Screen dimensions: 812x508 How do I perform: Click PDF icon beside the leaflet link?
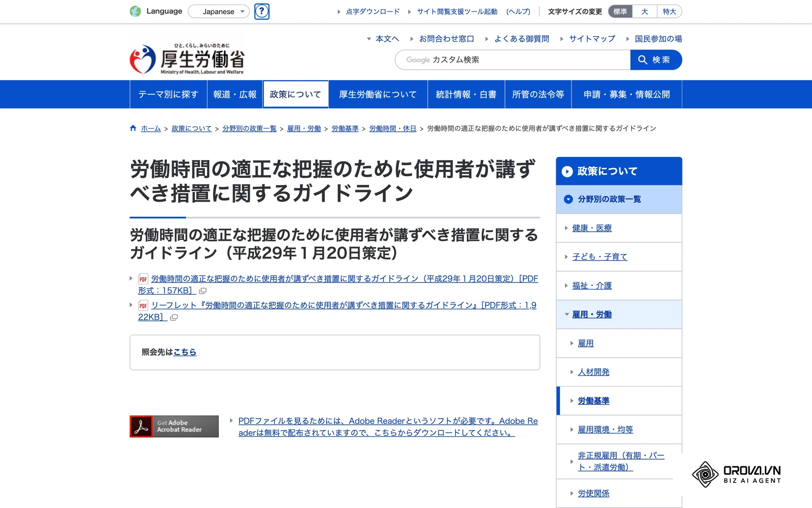[x=143, y=305]
